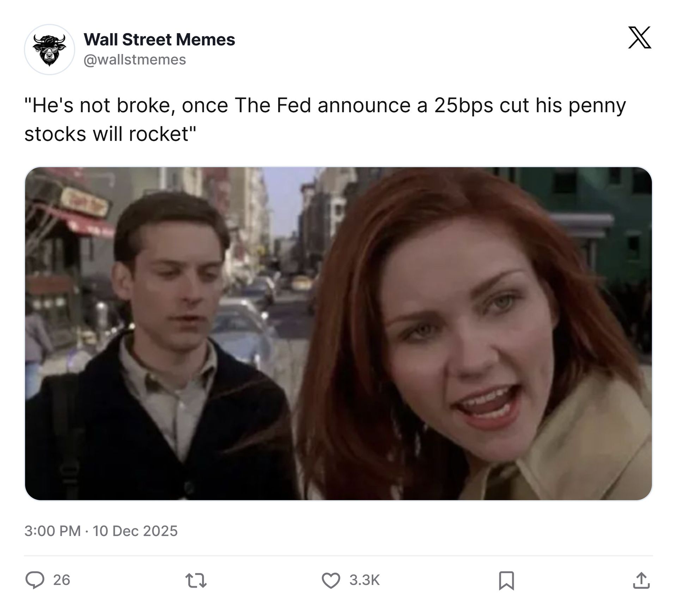
Task: Open the share upload-arrow icon
Action: [x=641, y=580]
